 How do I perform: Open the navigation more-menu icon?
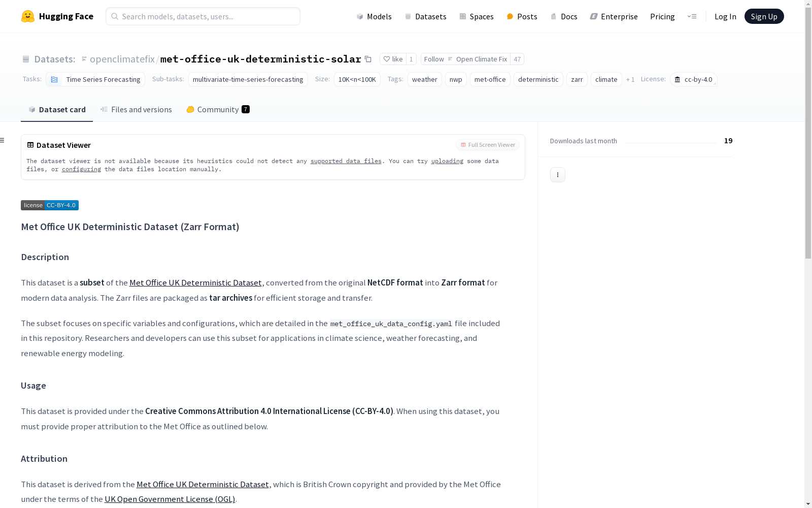pyautogui.click(x=692, y=16)
